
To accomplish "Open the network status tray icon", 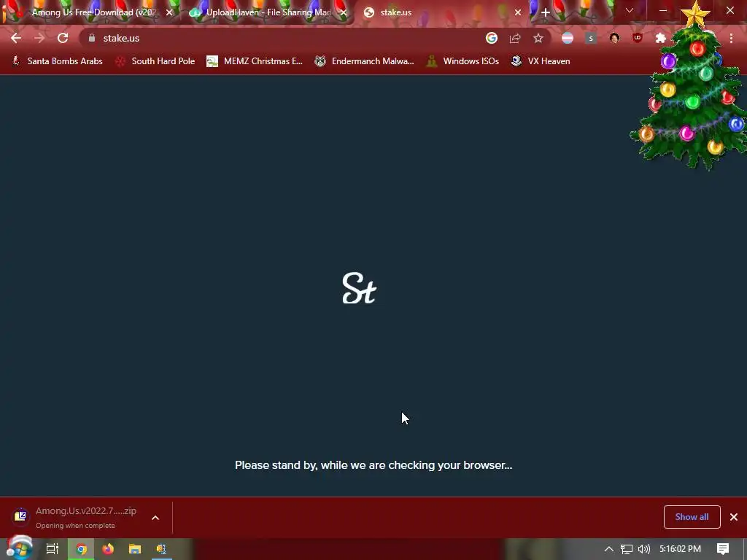I will [x=627, y=549].
